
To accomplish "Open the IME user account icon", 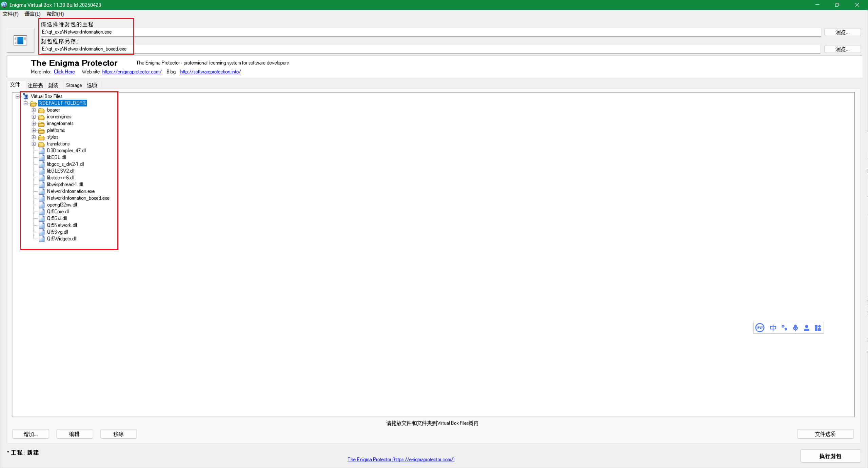I will click(x=807, y=328).
